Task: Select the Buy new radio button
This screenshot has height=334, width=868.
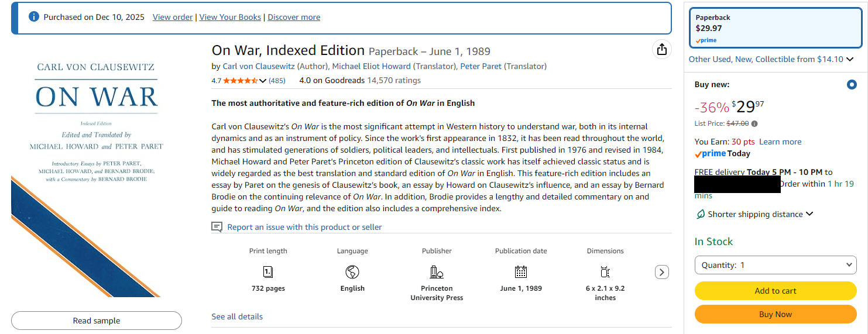Action: 852,85
